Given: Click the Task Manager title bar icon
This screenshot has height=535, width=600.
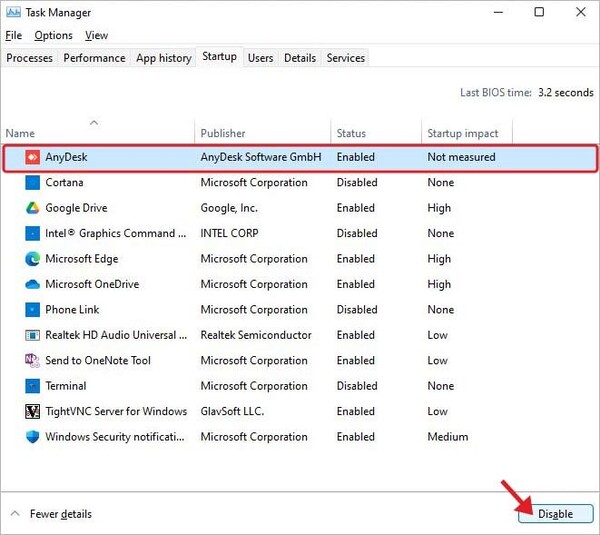Looking at the screenshot, I should click(x=13, y=12).
